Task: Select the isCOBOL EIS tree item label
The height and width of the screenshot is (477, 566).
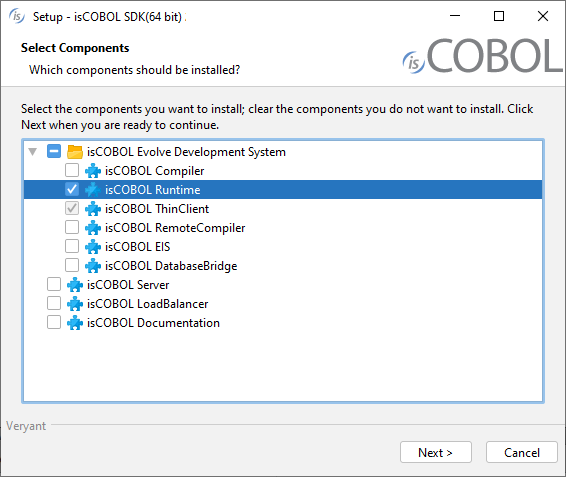Action: coord(138,247)
